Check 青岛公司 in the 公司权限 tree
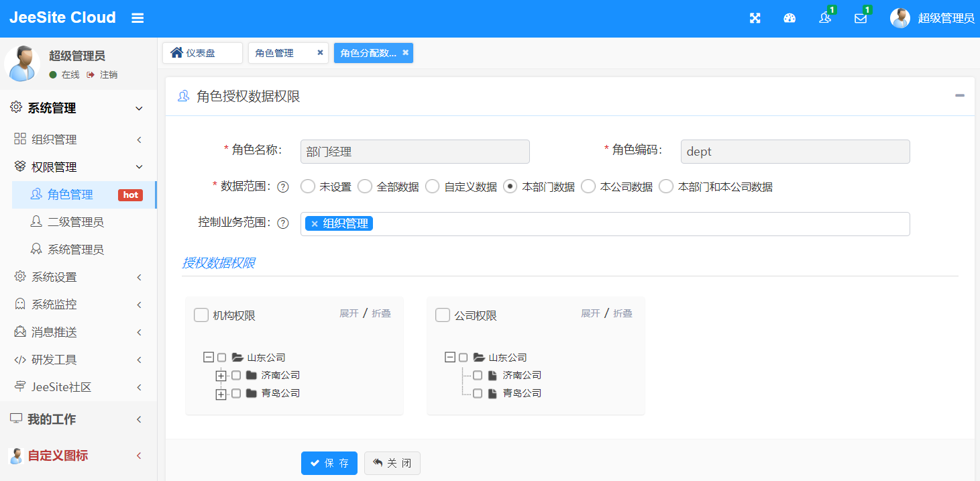Screen dimensions: 980x481 (x=478, y=393)
